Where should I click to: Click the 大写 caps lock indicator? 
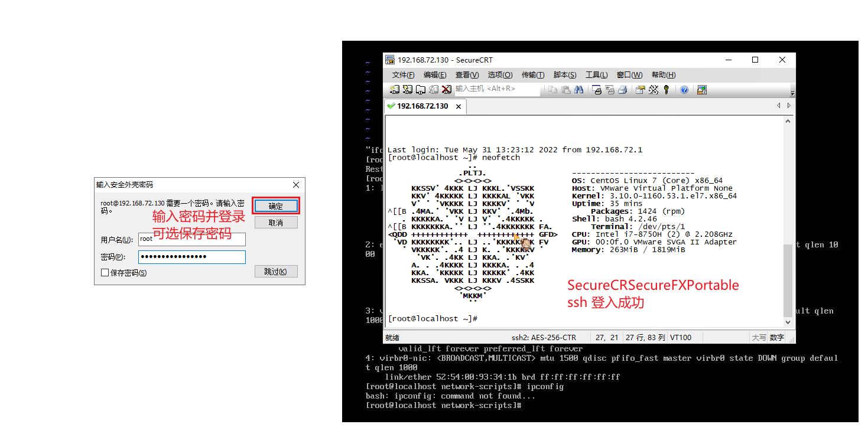pos(759,338)
